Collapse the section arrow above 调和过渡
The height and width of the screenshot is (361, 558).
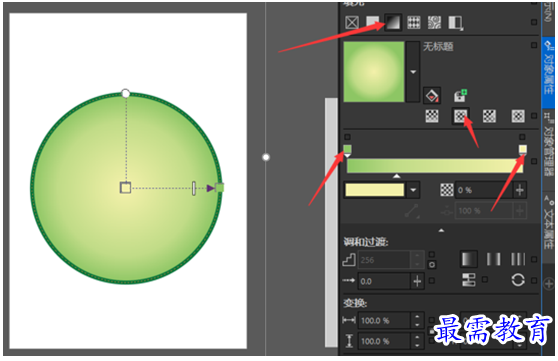pos(441,231)
